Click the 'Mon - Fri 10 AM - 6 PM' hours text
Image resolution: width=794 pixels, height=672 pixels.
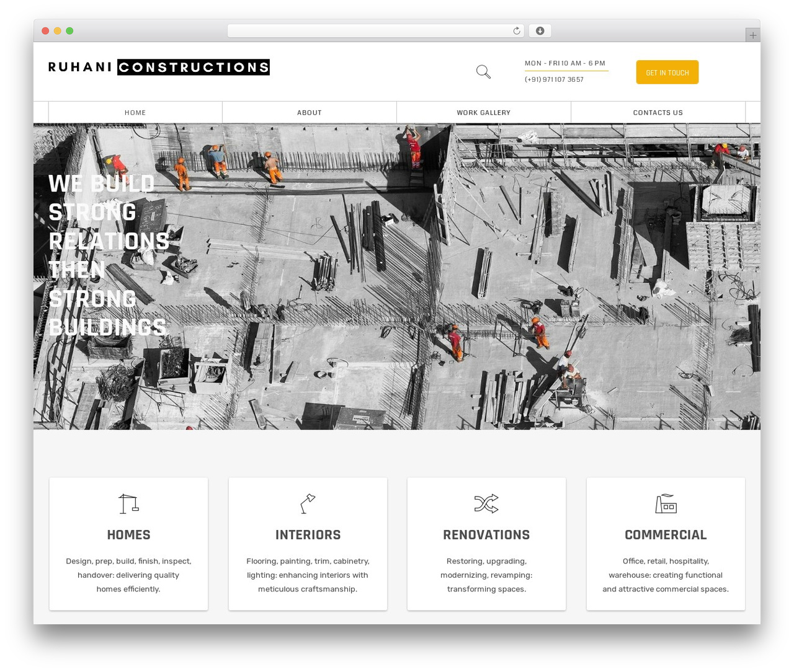point(565,63)
